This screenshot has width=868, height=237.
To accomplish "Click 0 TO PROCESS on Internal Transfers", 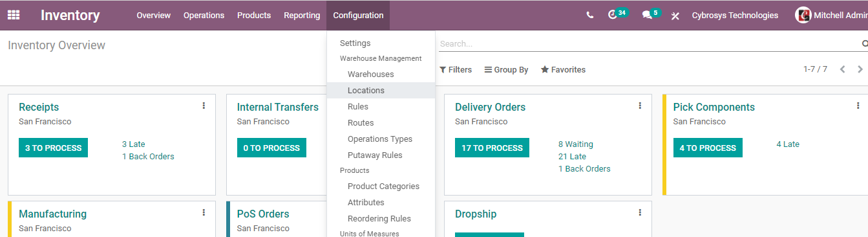I will click(x=271, y=148).
